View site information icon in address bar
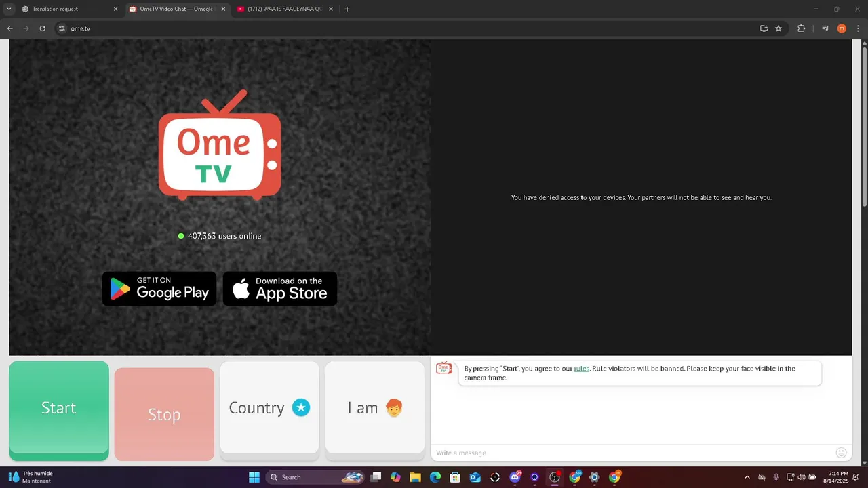Viewport: 868px width, 488px height. click(61, 28)
